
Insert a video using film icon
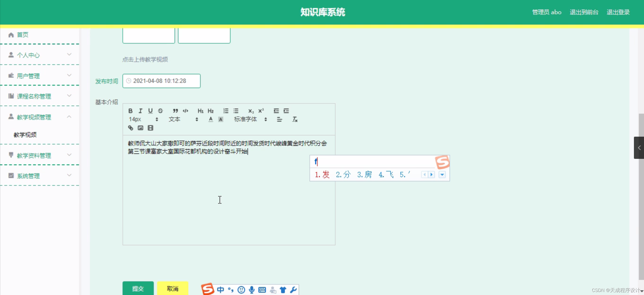(x=150, y=128)
